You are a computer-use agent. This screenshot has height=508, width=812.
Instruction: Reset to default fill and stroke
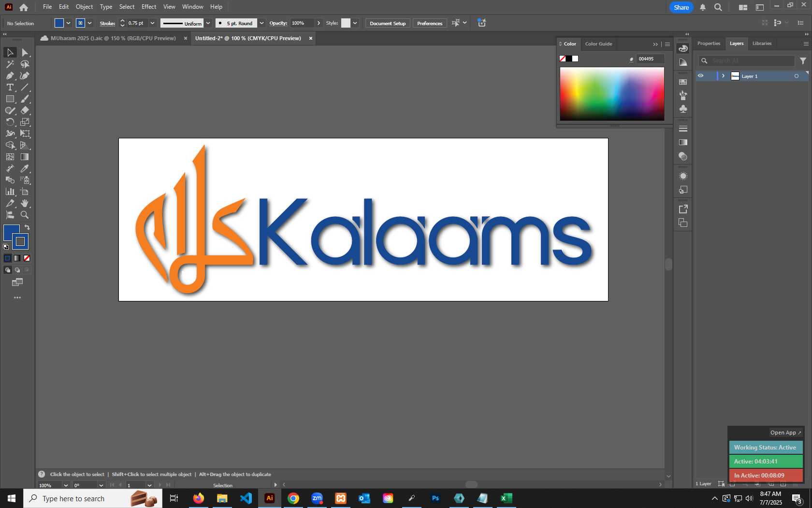coord(6,247)
